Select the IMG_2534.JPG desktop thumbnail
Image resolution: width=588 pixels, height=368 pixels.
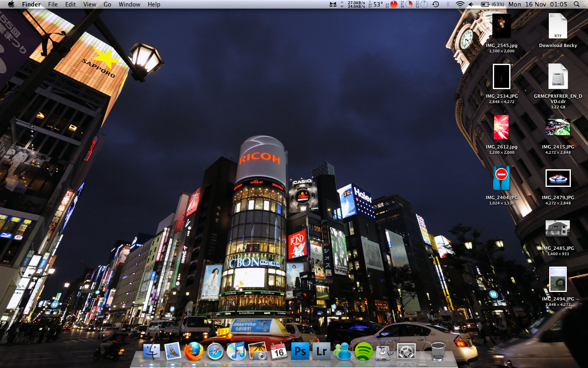click(x=501, y=76)
